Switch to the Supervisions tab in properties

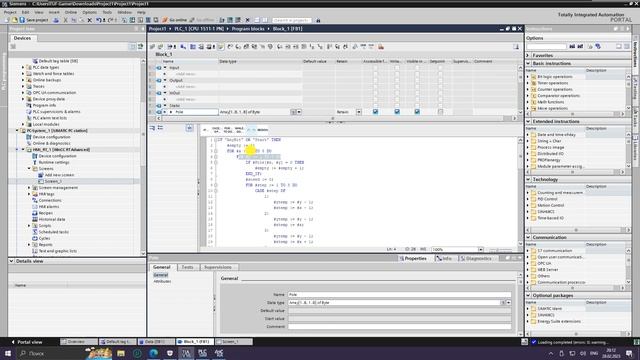pos(218,267)
